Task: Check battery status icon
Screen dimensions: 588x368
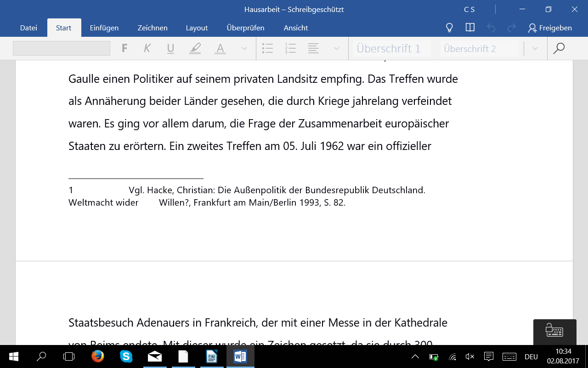Action: click(434, 356)
